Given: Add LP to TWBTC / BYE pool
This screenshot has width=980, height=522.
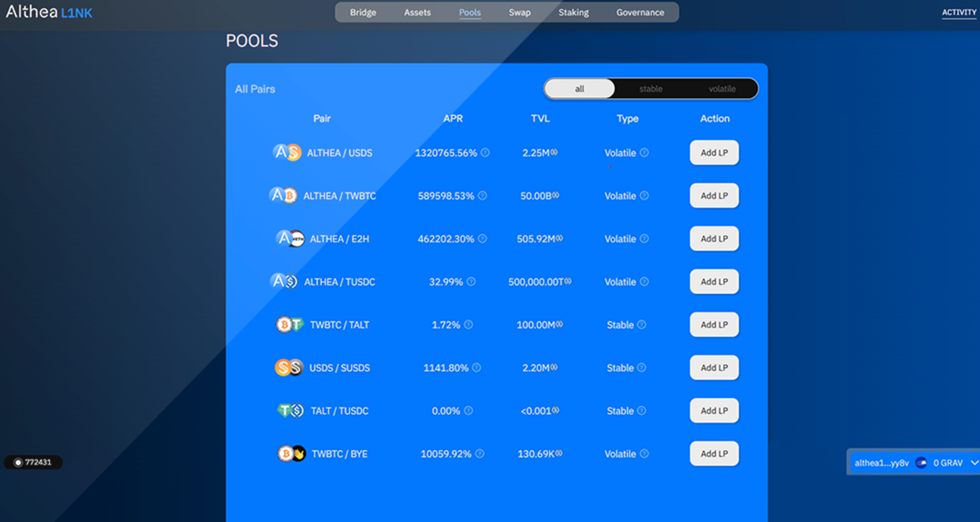Looking at the screenshot, I should (714, 454).
